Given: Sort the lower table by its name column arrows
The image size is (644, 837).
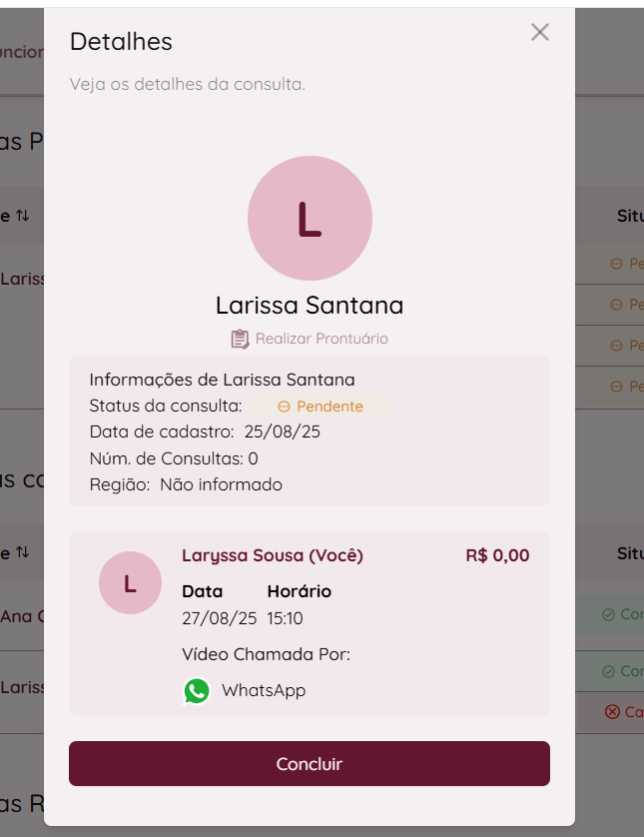Looking at the screenshot, I should tap(23, 552).
